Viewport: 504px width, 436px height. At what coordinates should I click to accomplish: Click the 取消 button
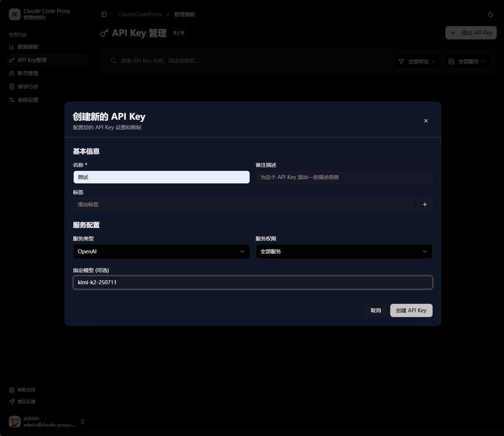(x=376, y=310)
